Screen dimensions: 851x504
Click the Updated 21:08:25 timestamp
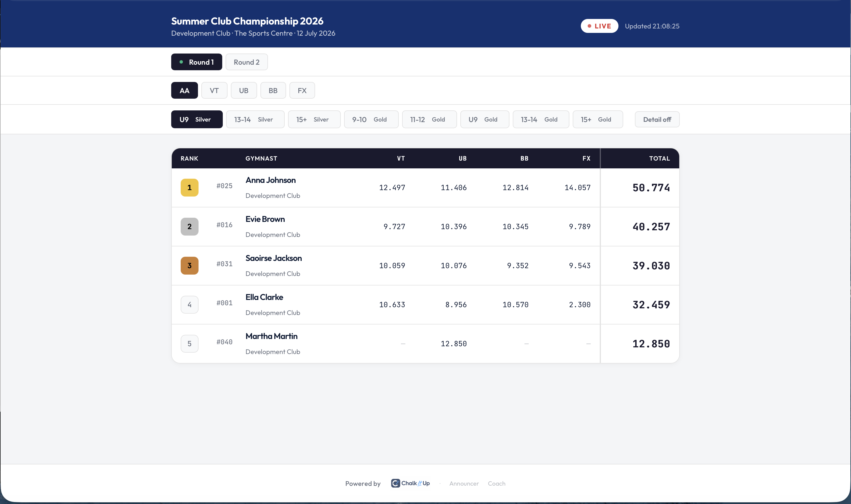point(652,26)
